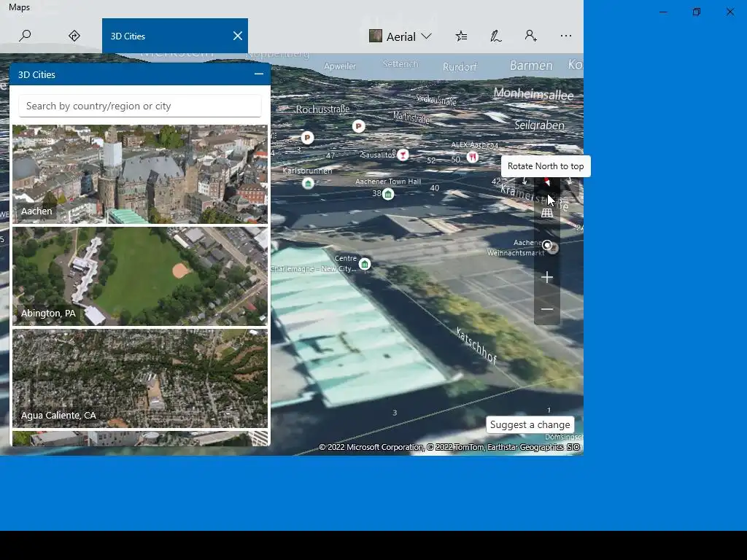Minimize the 3D Cities panel
This screenshot has width=747, height=560.
259,74
